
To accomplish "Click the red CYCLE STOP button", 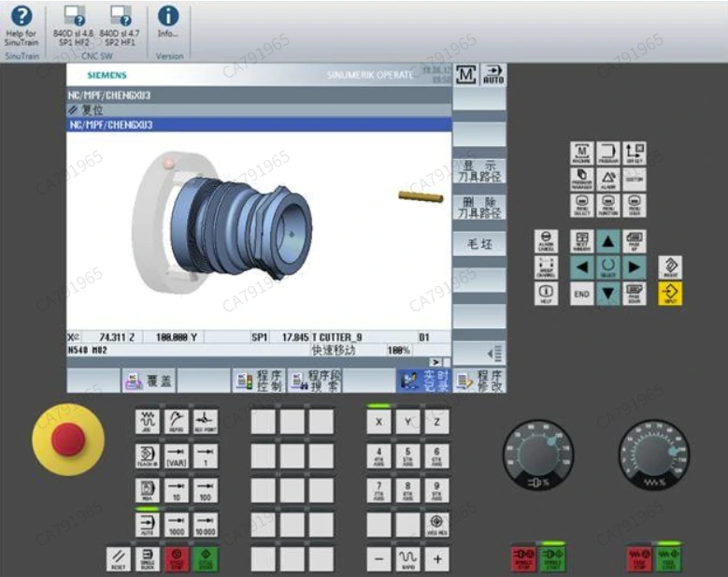I will 177,559.
